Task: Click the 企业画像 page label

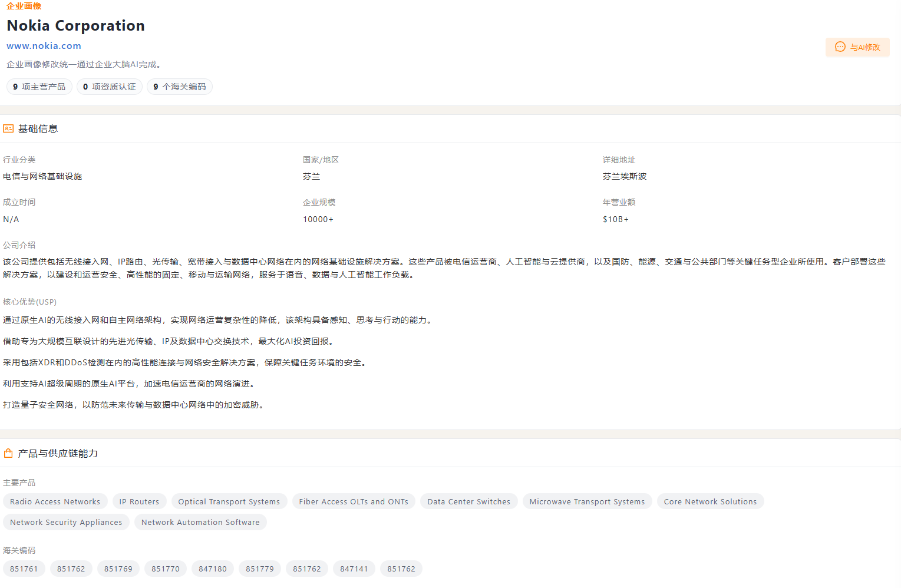Action: pos(24,6)
